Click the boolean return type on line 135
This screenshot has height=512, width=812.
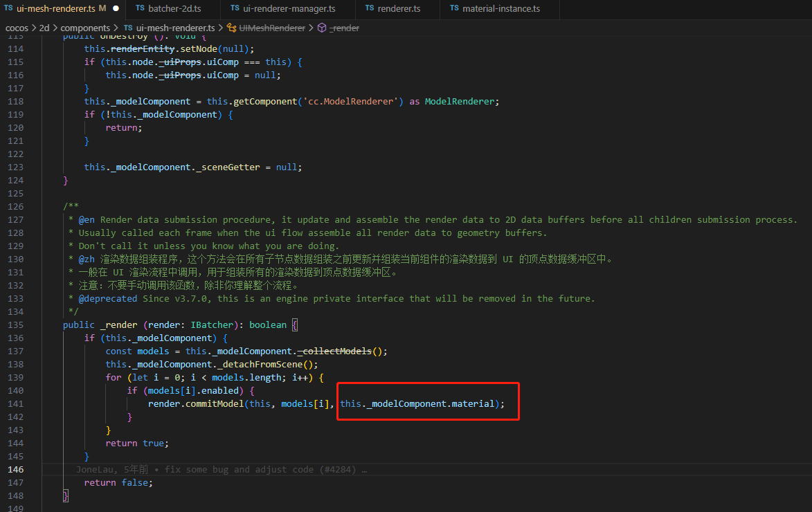[268, 325]
